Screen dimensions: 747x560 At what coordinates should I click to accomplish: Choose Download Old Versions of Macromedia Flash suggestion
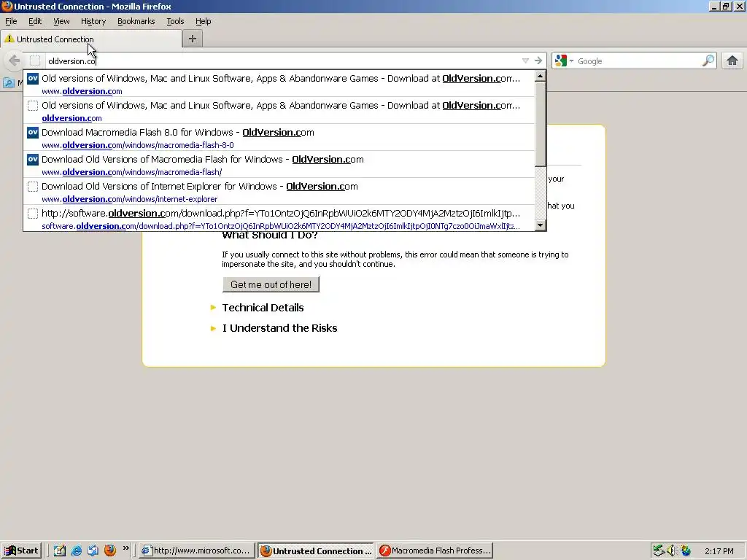pyautogui.click(x=279, y=165)
